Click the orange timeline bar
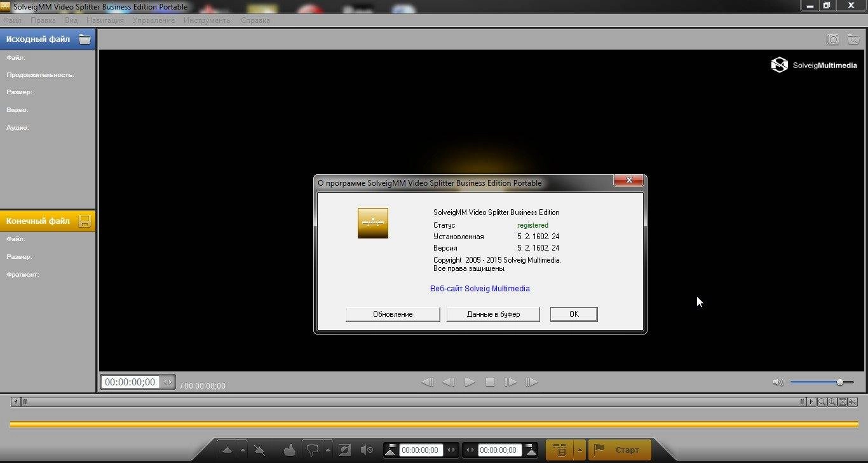The image size is (868, 463). [433, 424]
